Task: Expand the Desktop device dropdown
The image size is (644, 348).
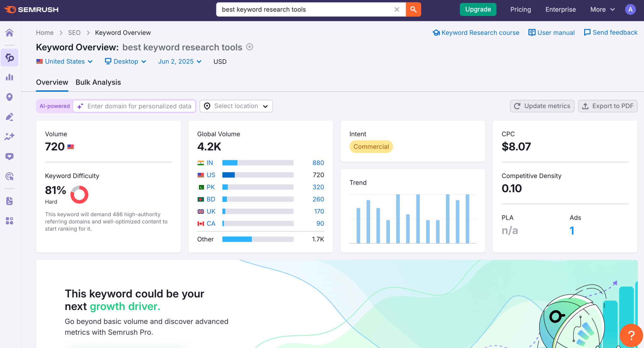Action: [125, 61]
